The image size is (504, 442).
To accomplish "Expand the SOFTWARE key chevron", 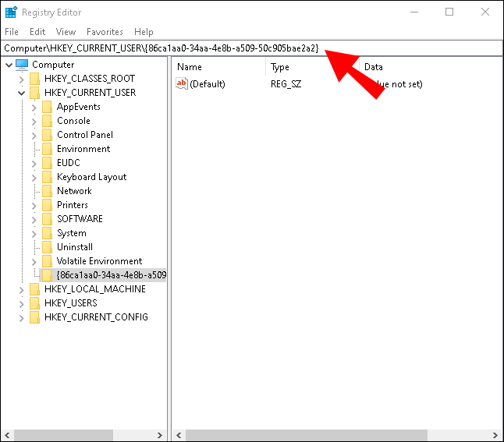I will (x=34, y=220).
